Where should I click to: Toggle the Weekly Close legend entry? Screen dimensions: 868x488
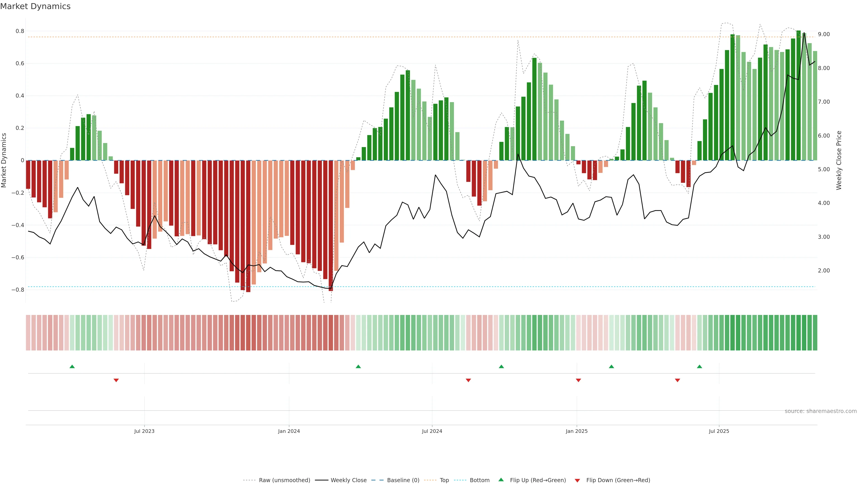click(x=348, y=480)
